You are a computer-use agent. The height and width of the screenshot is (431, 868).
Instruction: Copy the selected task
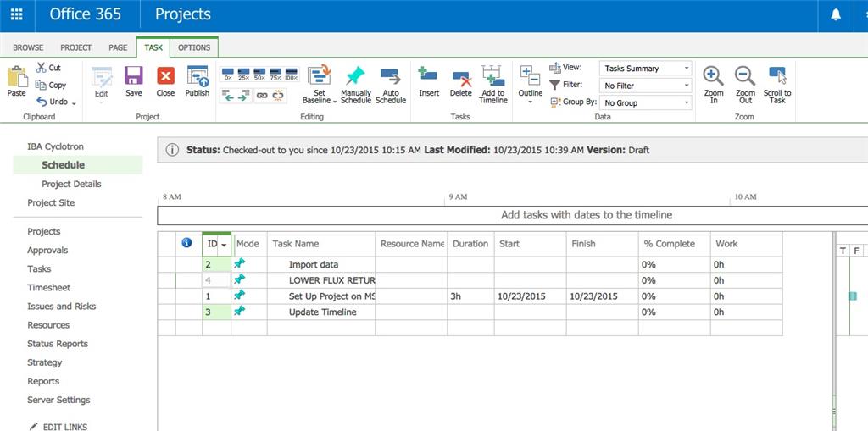pyautogui.click(x=50, y=85)
